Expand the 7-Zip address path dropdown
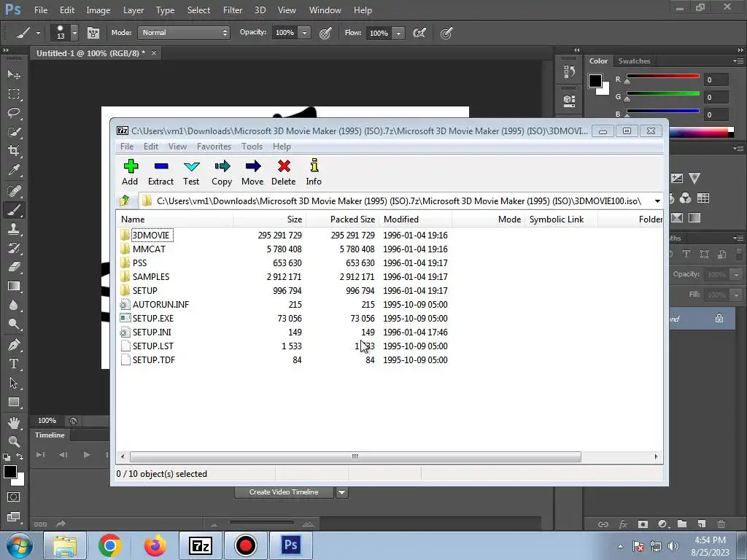 coord(657,201)
